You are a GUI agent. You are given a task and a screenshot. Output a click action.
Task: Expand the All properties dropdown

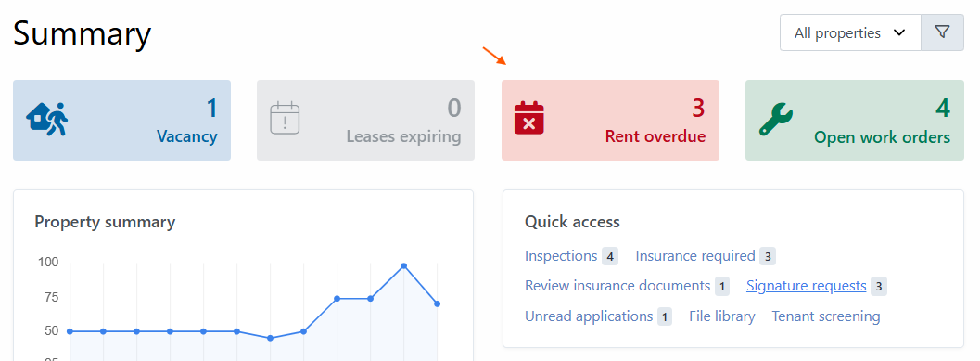(x=850, y=32)
